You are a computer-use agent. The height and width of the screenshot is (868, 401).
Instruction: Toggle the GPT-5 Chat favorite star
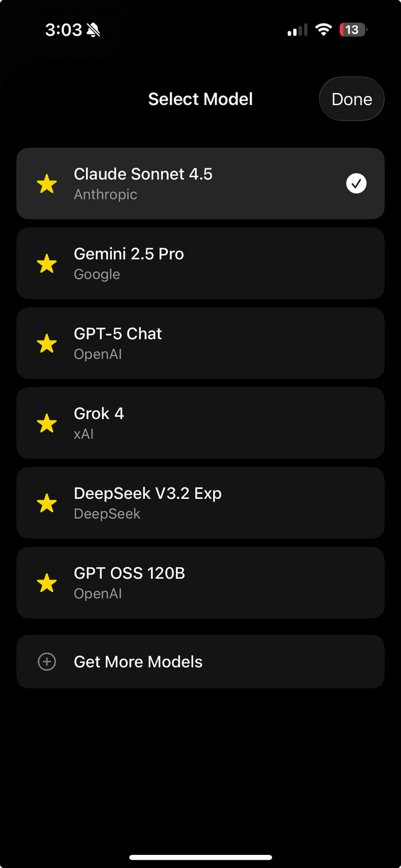pyautogui.click(x=47, y=344)
